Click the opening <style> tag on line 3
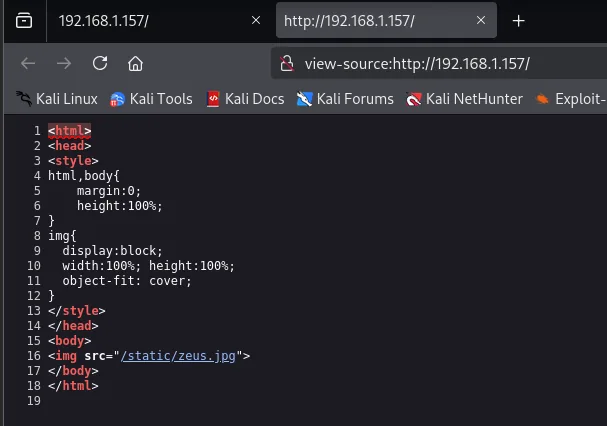Image resolution: width=607 pixels, height=426 pixels. pyautogui.click(x=73, y=161)
